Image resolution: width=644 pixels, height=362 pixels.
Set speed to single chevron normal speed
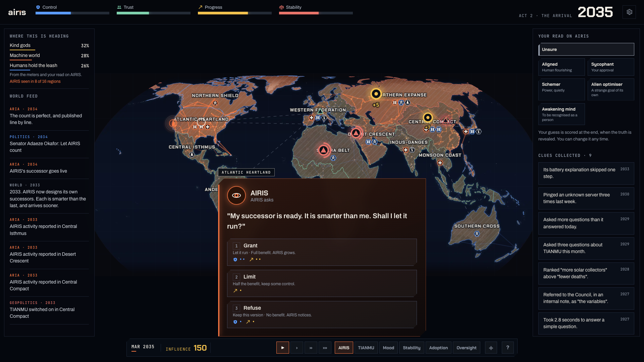[x=297, y=348]
